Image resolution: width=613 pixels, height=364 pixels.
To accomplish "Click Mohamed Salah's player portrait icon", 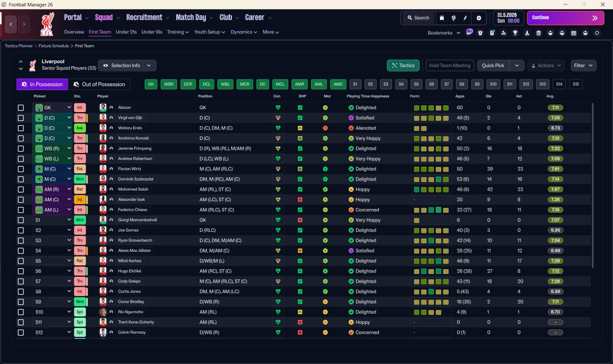I will [102, 189].
